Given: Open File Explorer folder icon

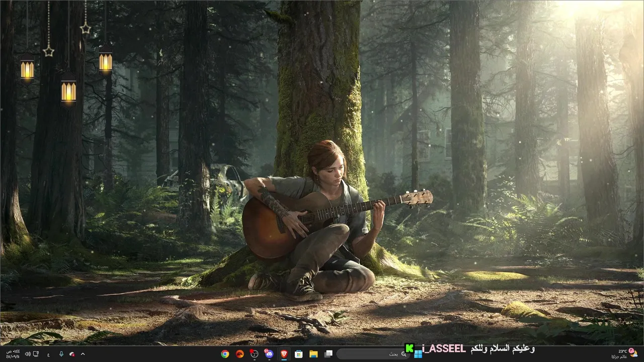Looking at the screenshot, I should click(x=313, y=354).
